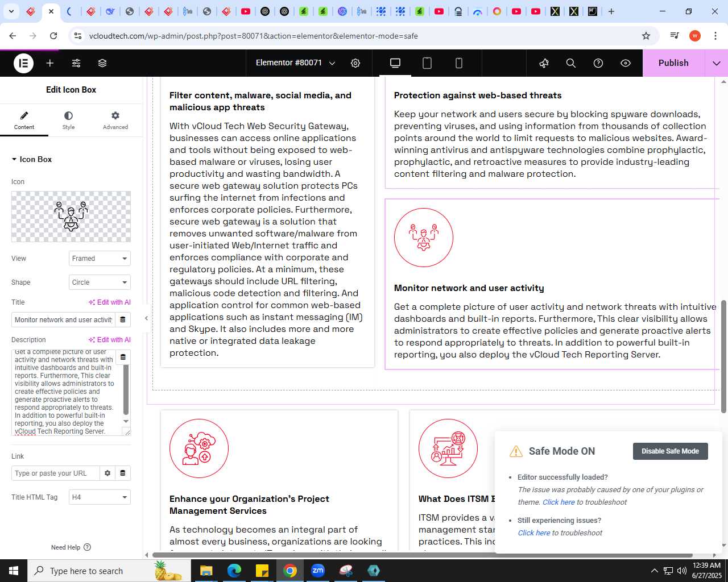The image size is (728, 582).
Task: Open the help question mark icon
Action: (598, 63)
